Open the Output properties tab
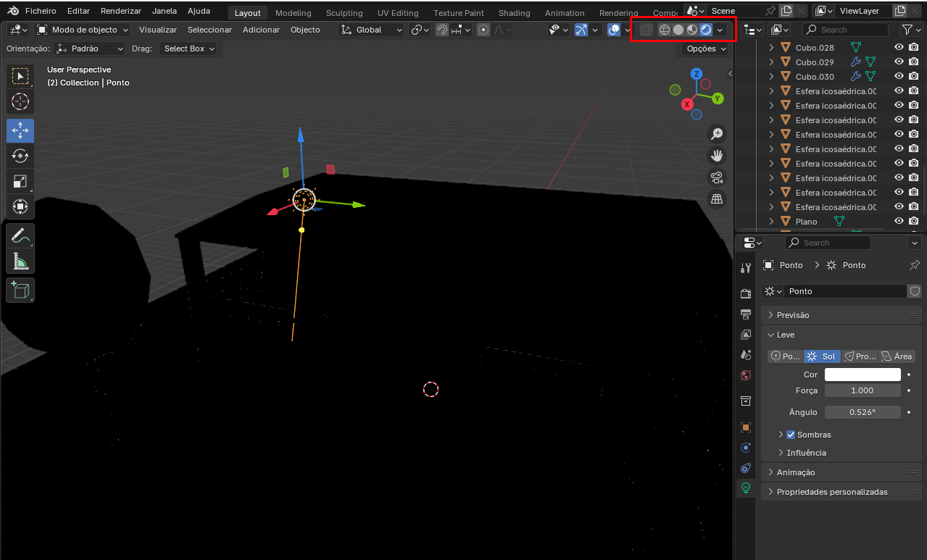Viewport: 927px width, 560px height. point(746,314)
